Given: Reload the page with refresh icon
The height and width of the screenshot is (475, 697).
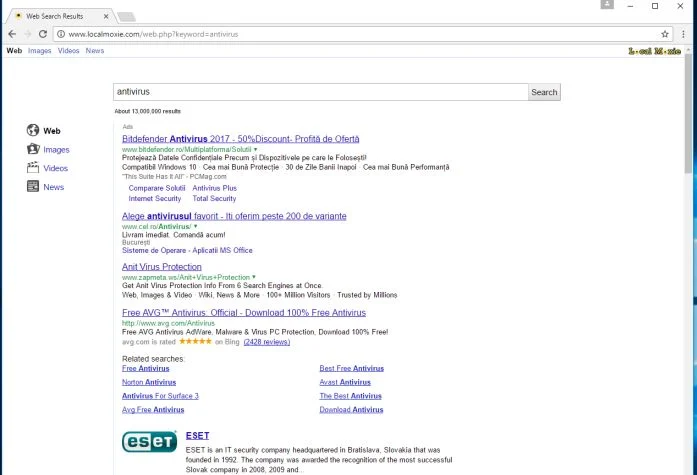Looking at the screenshot, I should [43, 34].
